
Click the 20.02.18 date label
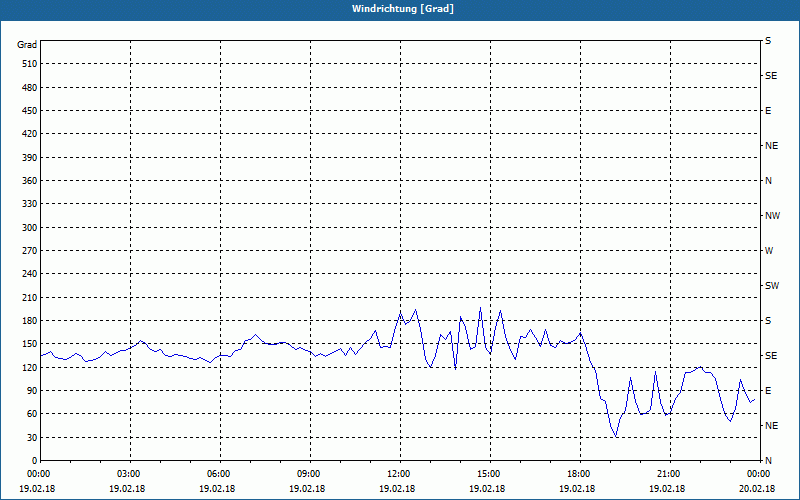click(757, 489)
